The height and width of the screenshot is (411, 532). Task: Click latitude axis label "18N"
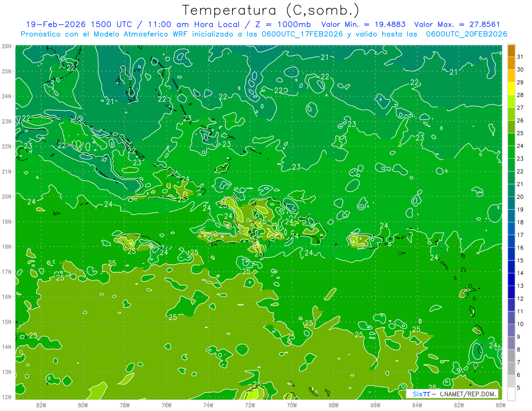(7, 247)
